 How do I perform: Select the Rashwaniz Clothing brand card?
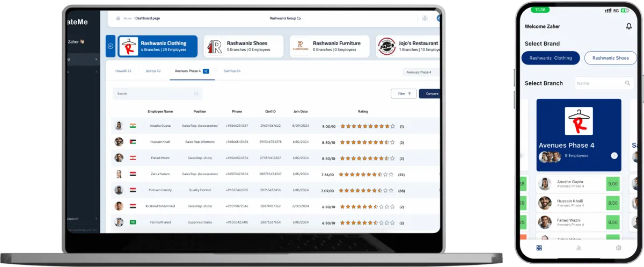[157, 47]
